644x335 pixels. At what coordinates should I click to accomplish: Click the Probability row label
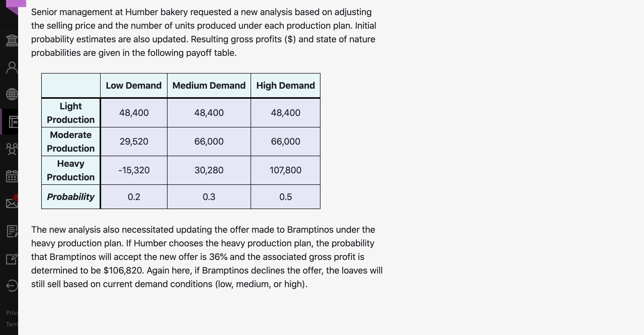click(71, 197)
